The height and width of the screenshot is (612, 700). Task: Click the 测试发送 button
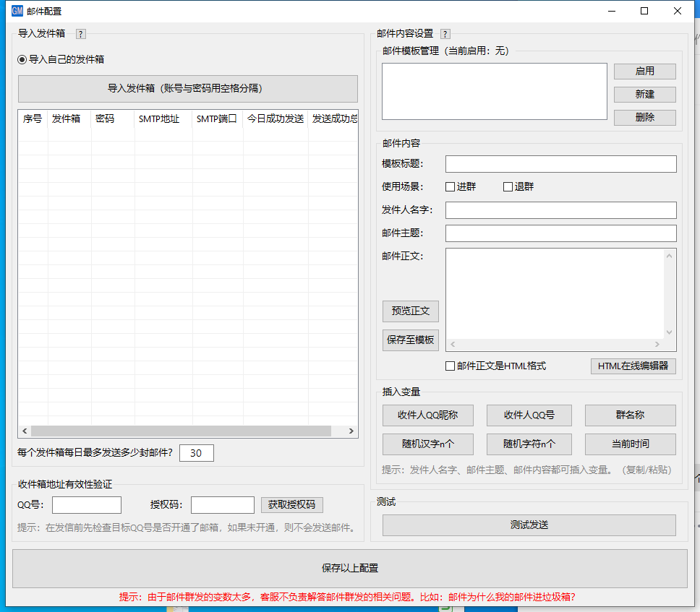pos(529,525)
